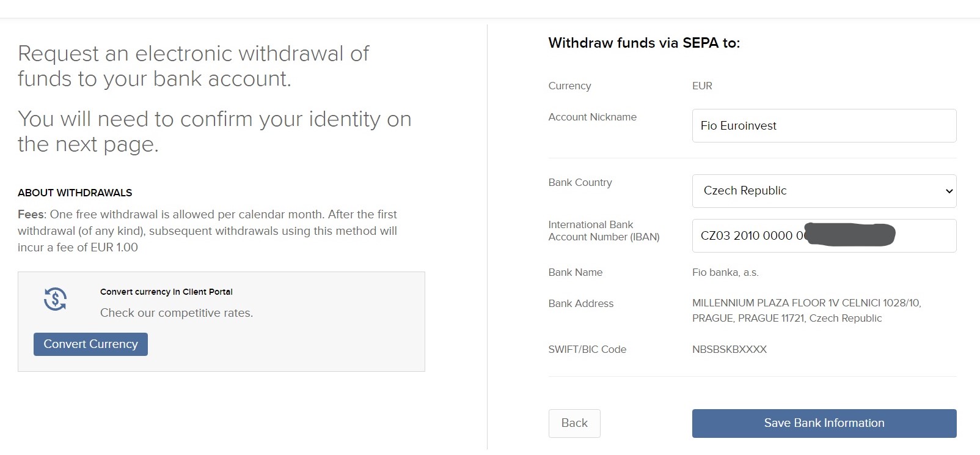Viewport: 980px width, 455px height.
Task: Click the ABOUT WITHDRAWALS heading
Action: coord(75,193)
